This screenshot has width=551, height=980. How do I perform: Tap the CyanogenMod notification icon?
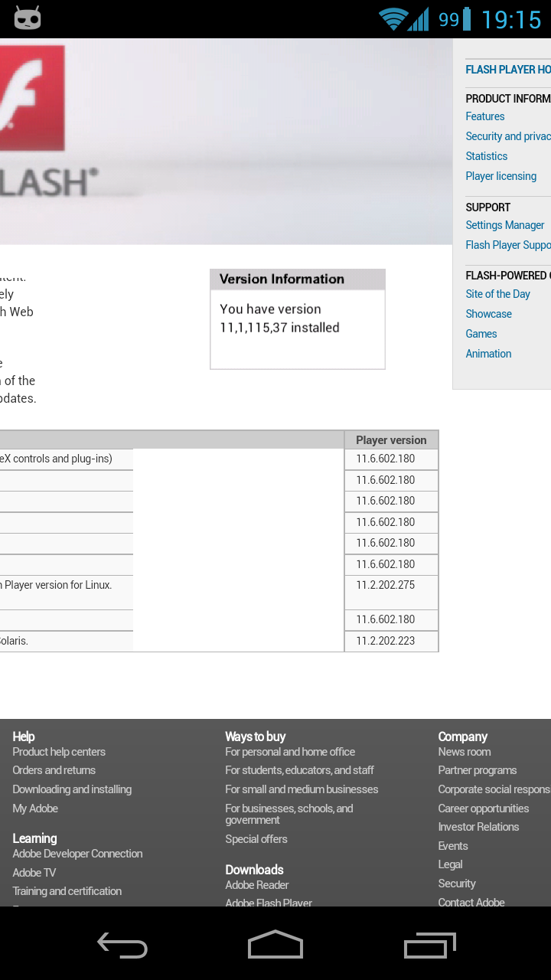(28, 18)
